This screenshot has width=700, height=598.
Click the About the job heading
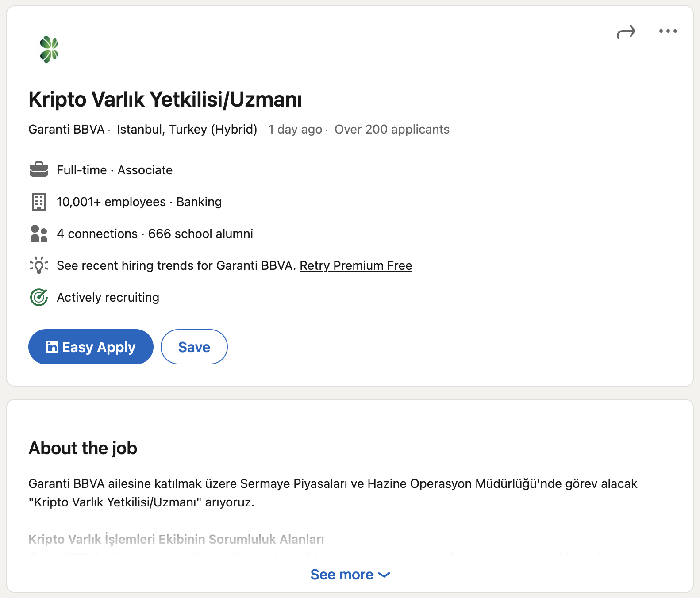[83, 448]
